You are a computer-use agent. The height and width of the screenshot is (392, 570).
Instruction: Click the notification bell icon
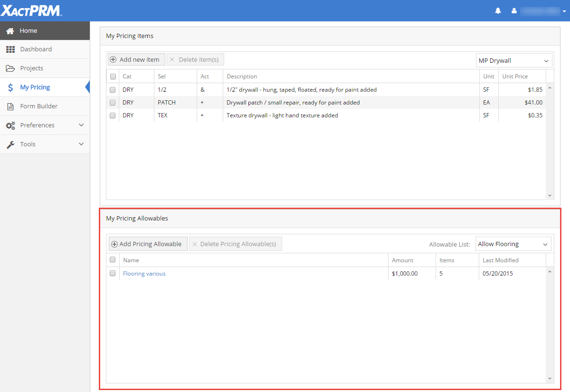[x=498, y=10]
